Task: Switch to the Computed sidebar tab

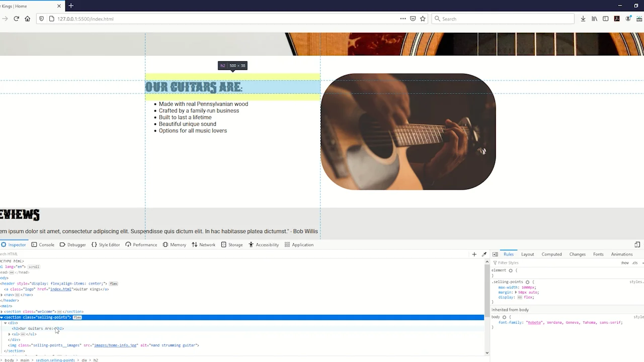Action: pos(551,254)
